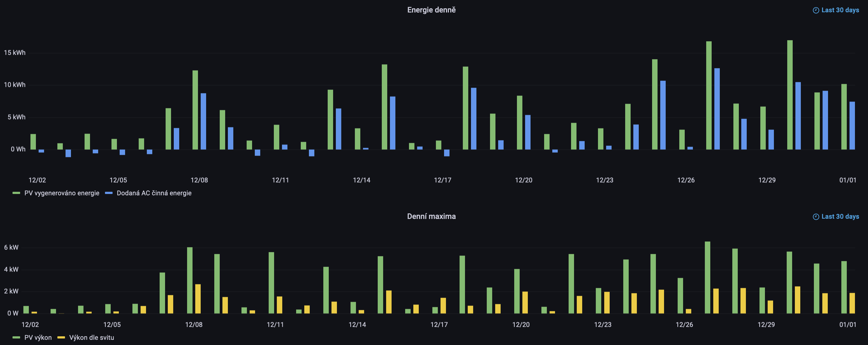Screen dimensions: 868x345
Task: Click tallest yellow bar in Denní maxima chart
Action: 198,299
